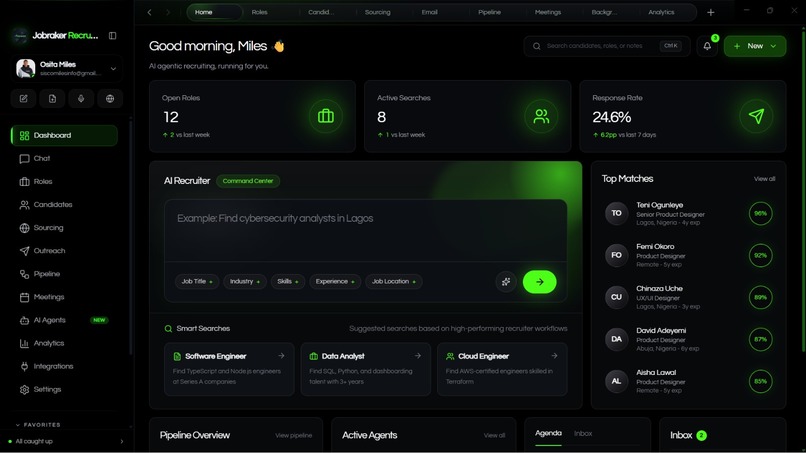
Task: Select the Experience filter chip
Action: pos(335,281)
